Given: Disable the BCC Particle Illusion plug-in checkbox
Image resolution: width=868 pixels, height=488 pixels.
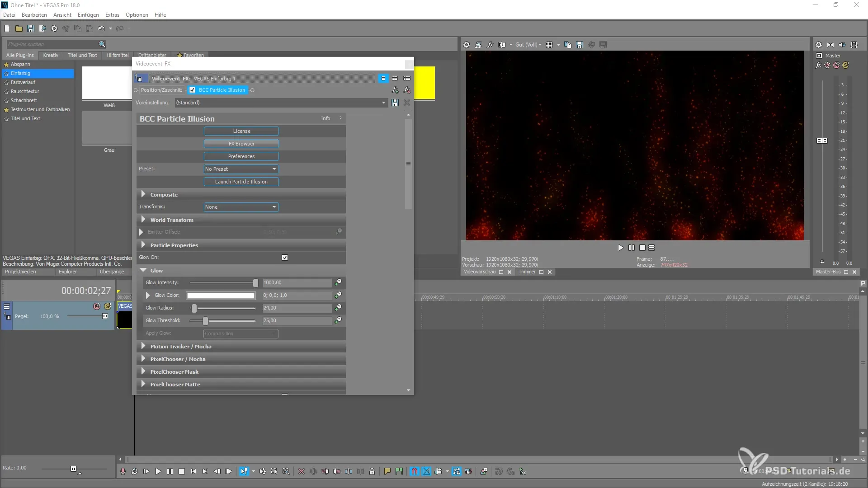Looking at the screenshot, I should coord(192,90).
